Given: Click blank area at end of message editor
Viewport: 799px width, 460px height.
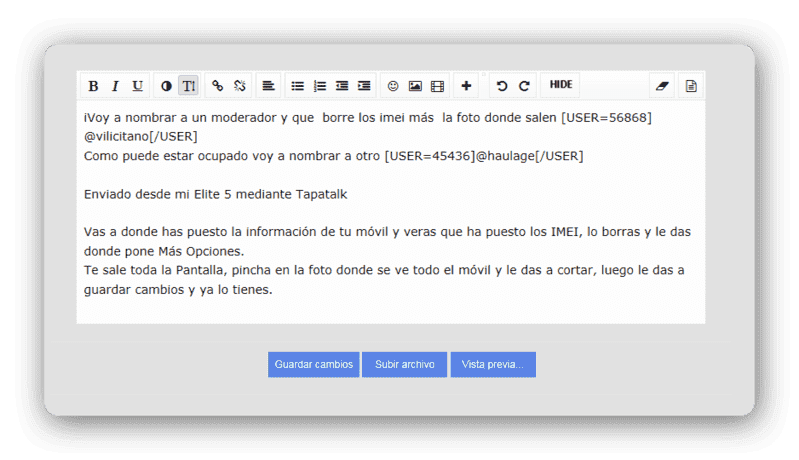Looking at the screenshot, I should [x=391, y=311].
